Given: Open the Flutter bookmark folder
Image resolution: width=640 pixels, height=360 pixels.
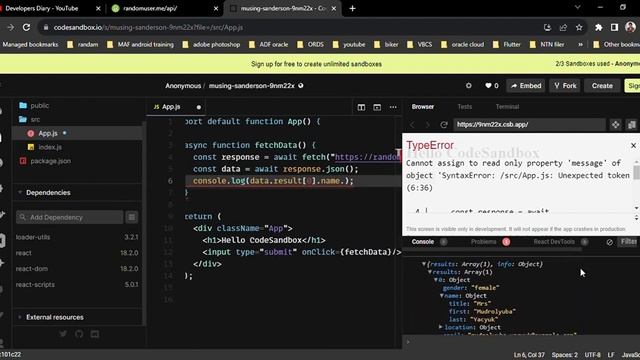Looking at the screenshot, I should tap(507, 44).
